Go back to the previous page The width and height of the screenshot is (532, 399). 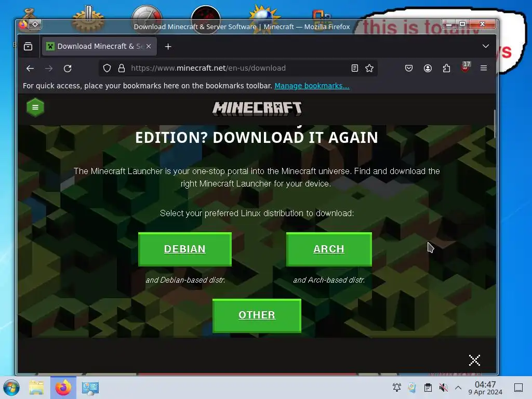click(30, 68)
